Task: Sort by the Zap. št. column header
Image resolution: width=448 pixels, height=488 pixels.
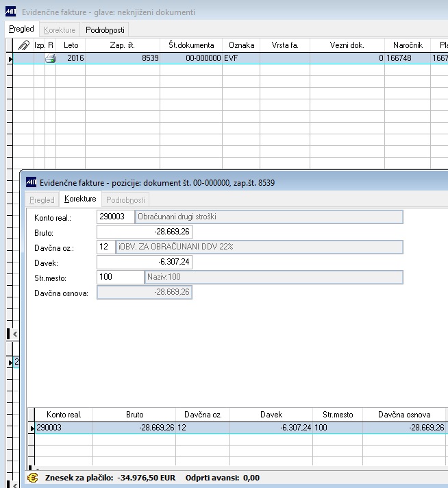Action: 123,45
